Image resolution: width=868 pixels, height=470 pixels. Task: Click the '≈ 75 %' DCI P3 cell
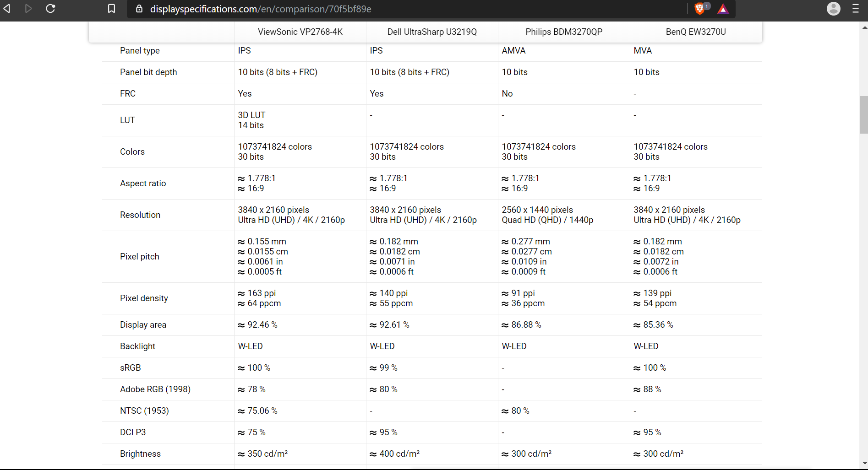252,432
